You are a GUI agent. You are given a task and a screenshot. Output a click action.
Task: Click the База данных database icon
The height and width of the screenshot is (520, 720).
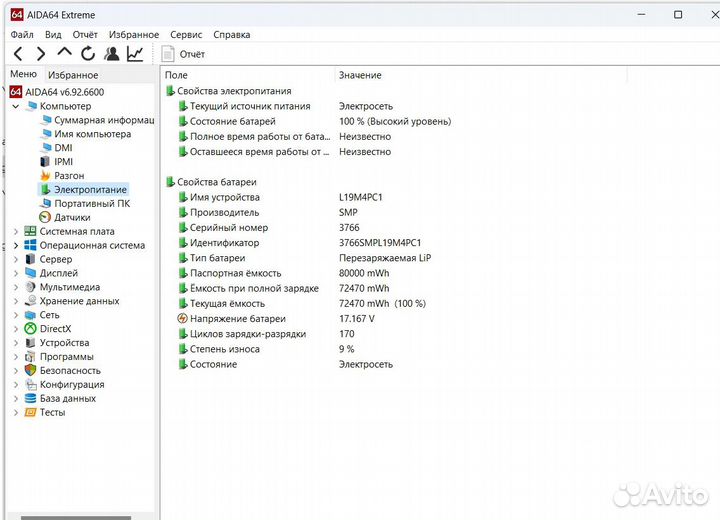(x=30, y=398)
